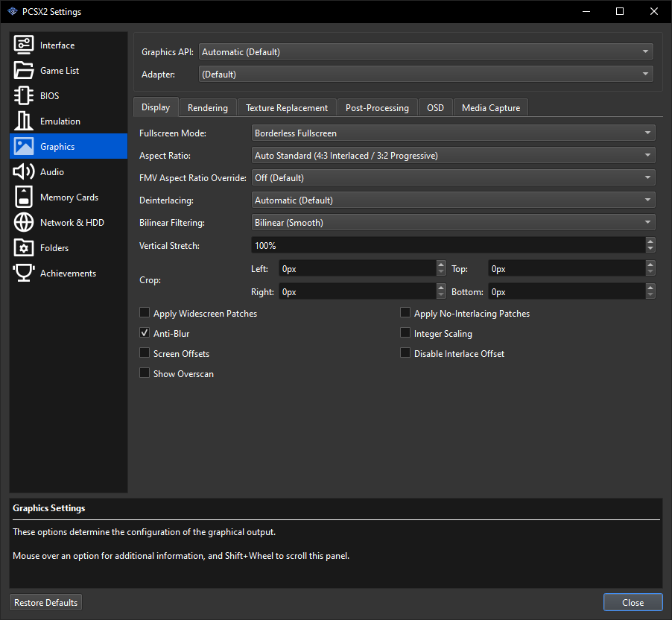Click the Game List folder icon
The height and width of the screenshot is (620, 672).
pyautogui.click(x=24, y=70)
